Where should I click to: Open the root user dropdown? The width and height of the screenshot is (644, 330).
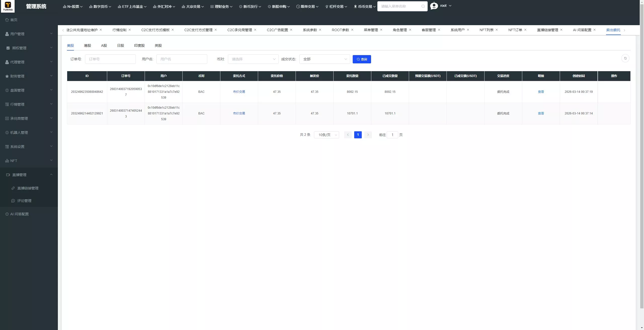(446, 6)
